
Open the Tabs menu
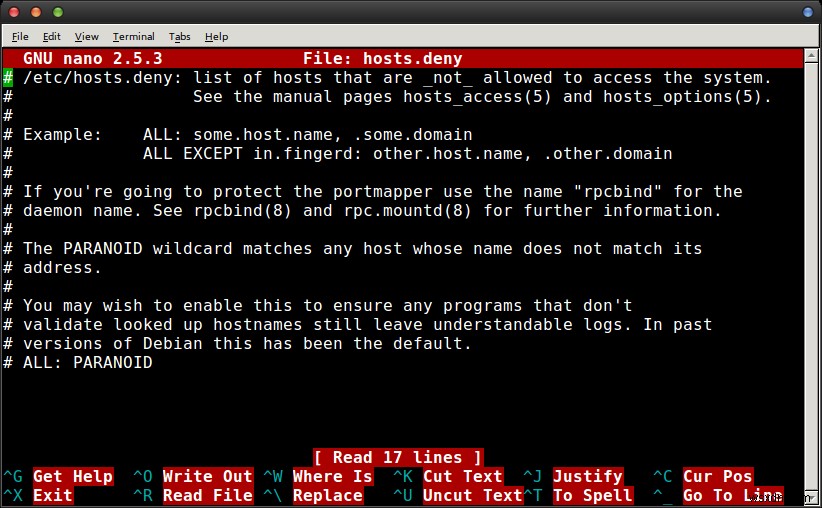point(179,37)
